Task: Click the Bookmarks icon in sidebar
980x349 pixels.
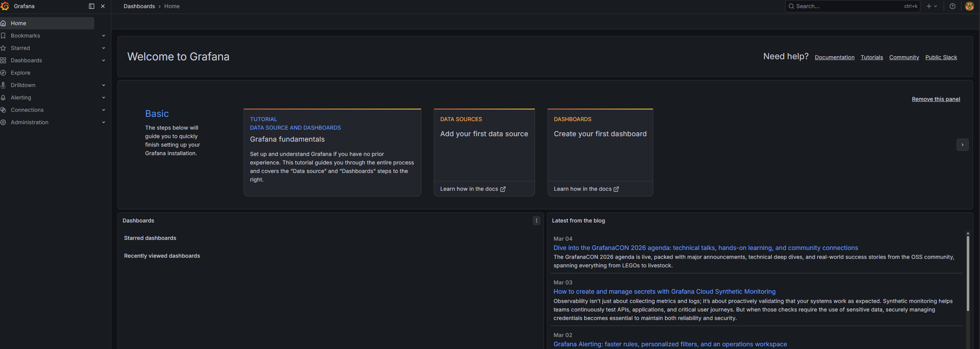Action: pos(3,36)
